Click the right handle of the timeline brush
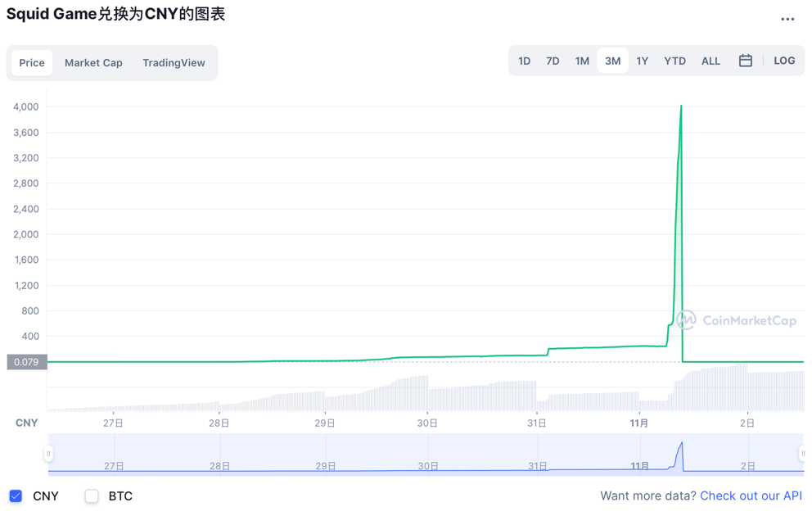Screen dimensions: 812x516 804,454
